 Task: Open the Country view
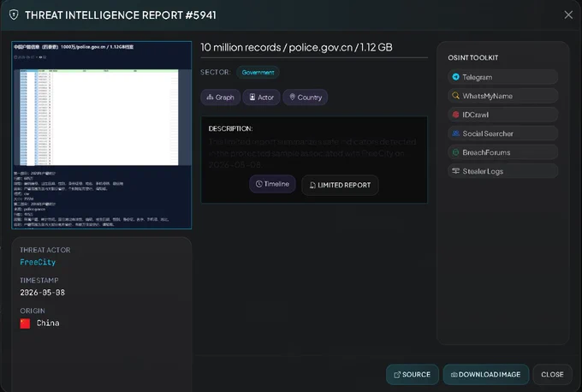pos(305,98)
